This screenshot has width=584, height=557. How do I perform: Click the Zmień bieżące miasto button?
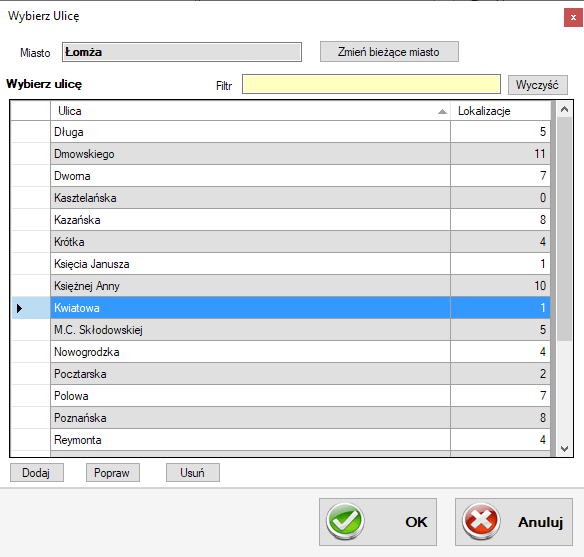click(x=389, y=52)
